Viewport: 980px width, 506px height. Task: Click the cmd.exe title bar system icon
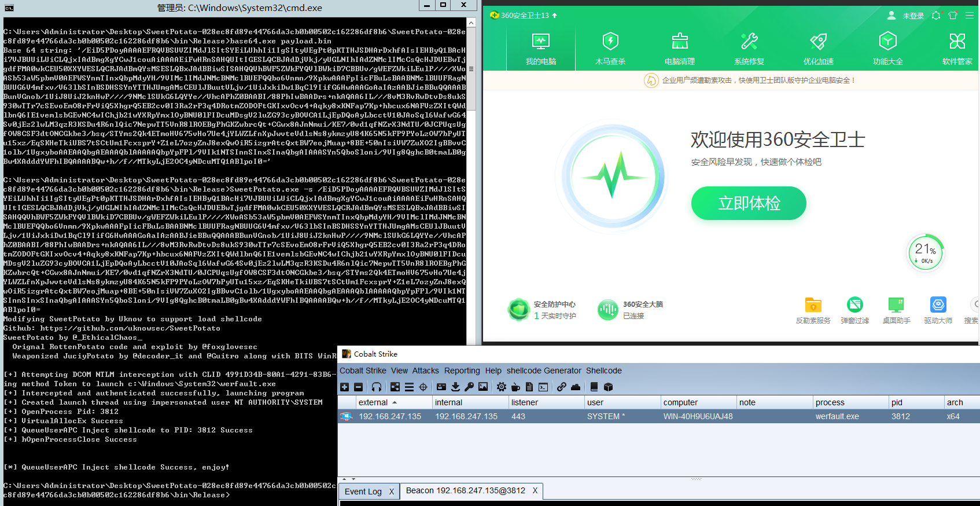click(9, 8)
